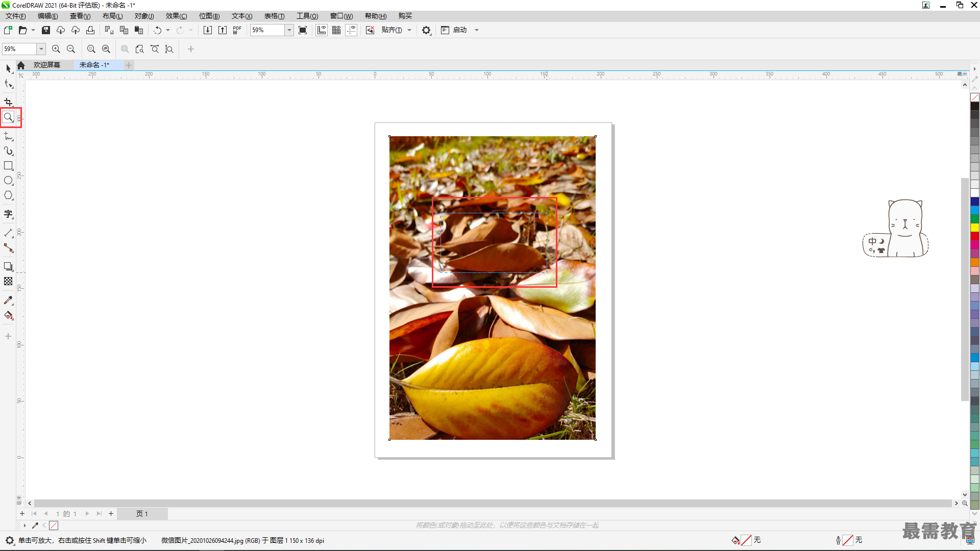Select the Zoom tool in toolbox
This screenshot has width=980, height=551.
tap(8, 117)
